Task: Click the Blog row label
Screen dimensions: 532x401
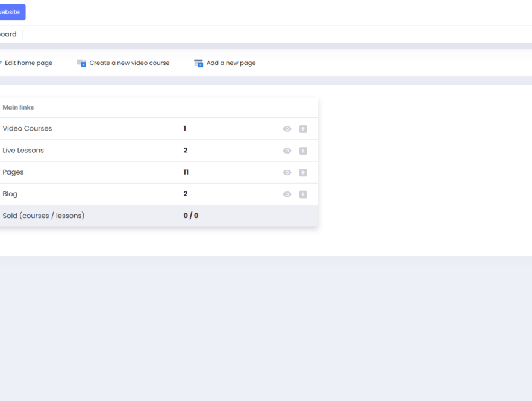Action: (x=10, y=194)
